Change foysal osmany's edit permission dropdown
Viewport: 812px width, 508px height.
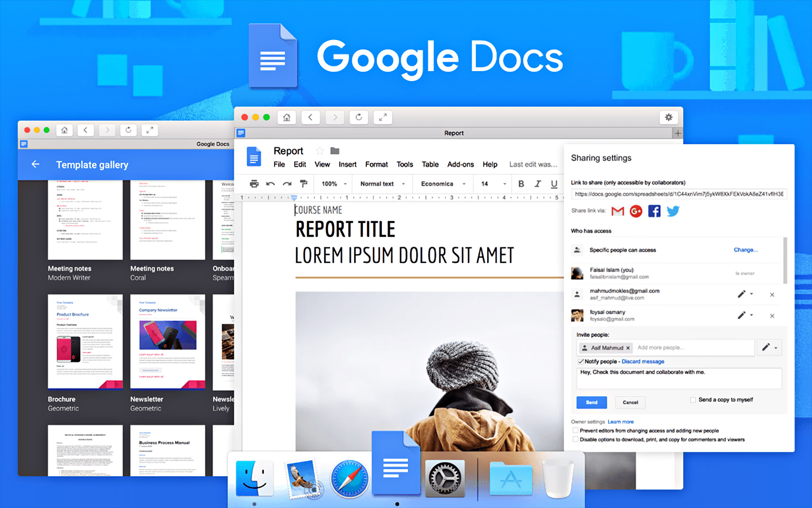click(745, 315)
